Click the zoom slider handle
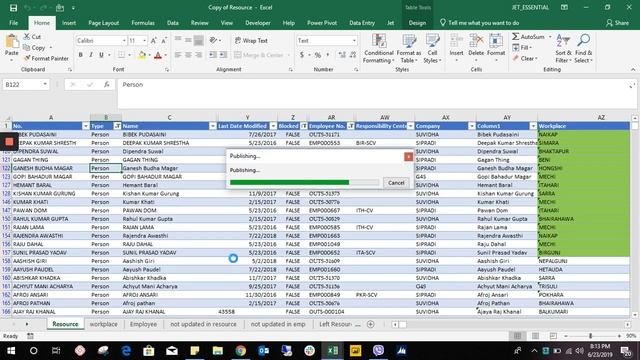Viewport: 640px width, 360px height. [x=590, y=336]
